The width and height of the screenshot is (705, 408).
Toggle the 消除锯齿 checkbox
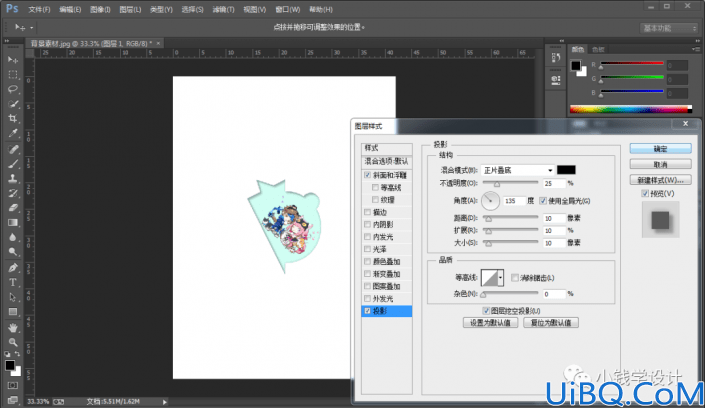click(x=515, y=278)
